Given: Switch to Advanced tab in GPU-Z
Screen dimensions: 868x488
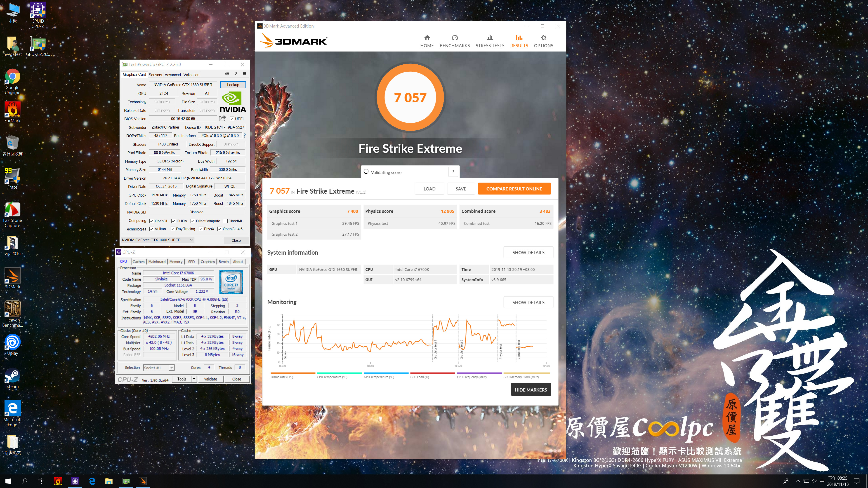Looking at the screenshot, I should (x=172, y=74).
